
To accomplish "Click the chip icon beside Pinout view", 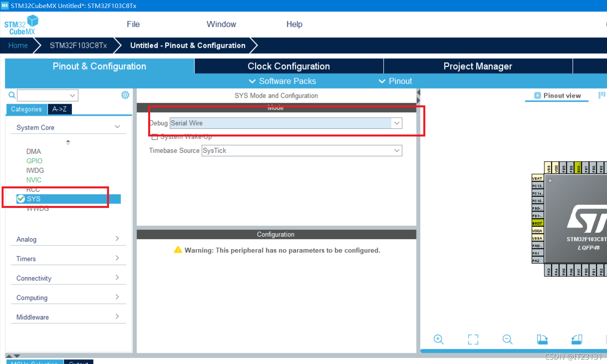I will tap(538, 95).
